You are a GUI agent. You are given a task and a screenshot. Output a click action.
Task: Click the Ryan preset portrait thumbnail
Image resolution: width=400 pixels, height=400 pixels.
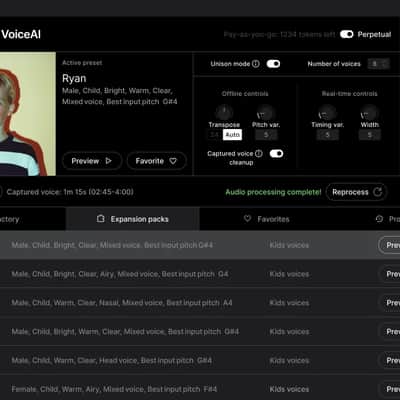(28, 114)
